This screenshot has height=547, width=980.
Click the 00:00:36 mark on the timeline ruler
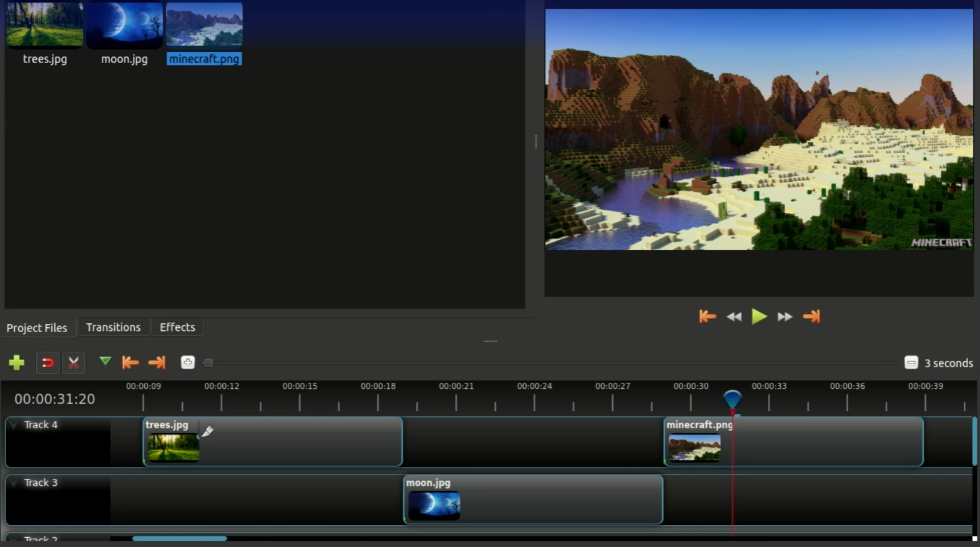848,387
